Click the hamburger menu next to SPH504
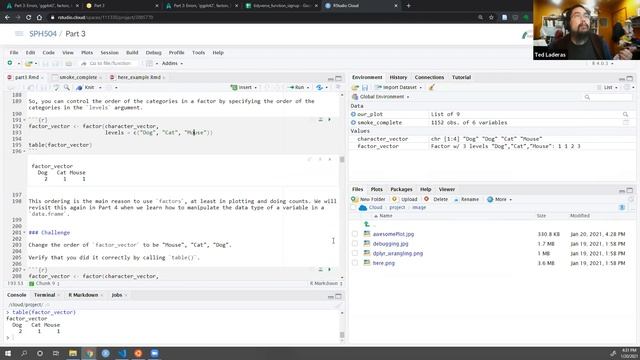Image resolution: width=640 pixels, height=360 pixels. click(x=19, y=33)
